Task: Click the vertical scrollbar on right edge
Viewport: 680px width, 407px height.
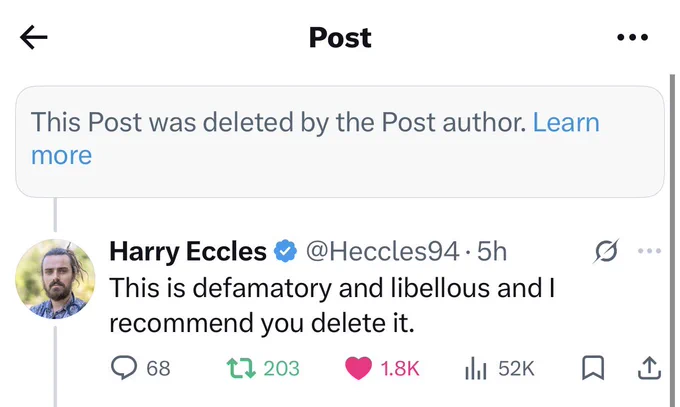Action: pos(672,240)
